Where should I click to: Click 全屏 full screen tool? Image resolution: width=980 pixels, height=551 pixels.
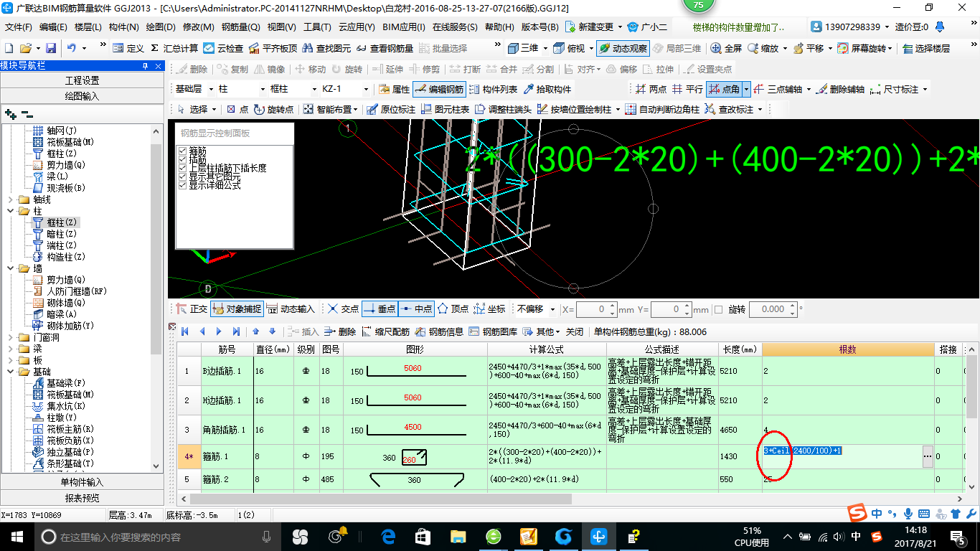(x=726, y=48)
